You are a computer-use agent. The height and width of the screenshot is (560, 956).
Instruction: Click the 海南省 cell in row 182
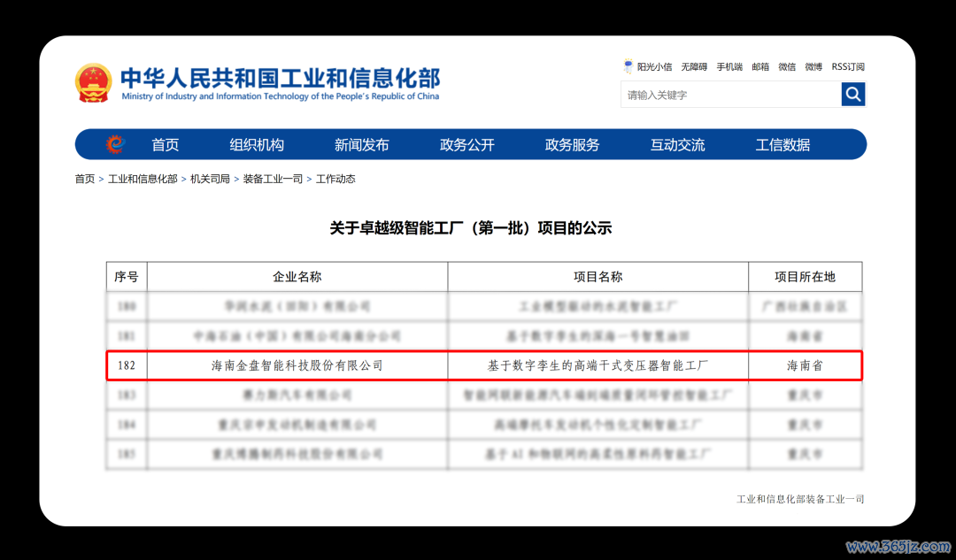click(x=805, y=365)
